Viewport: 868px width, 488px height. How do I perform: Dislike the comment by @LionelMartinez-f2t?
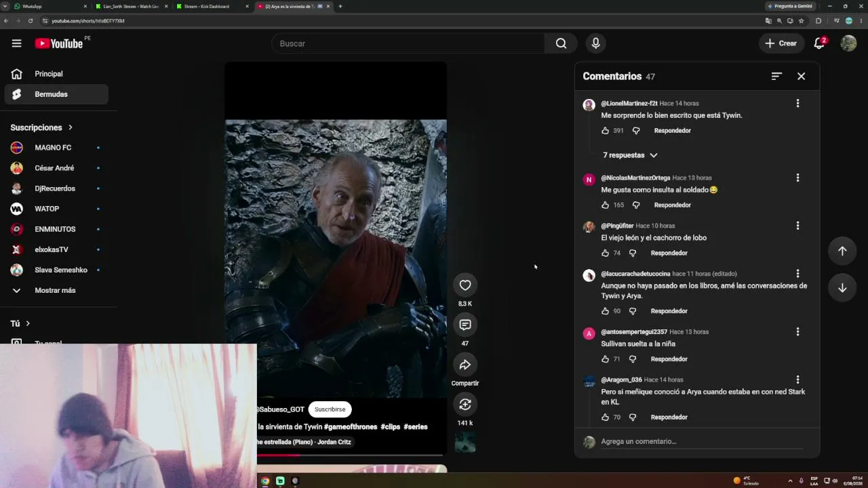click(636, 131)
